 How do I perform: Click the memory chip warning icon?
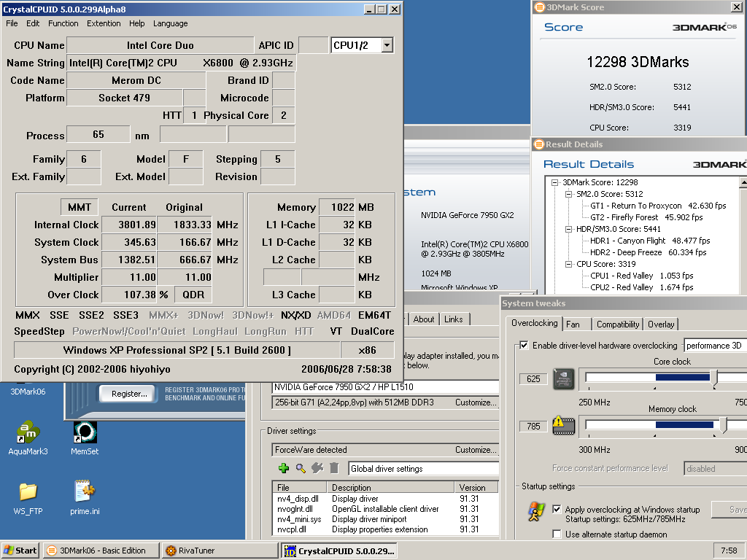[x=563, y=426]
